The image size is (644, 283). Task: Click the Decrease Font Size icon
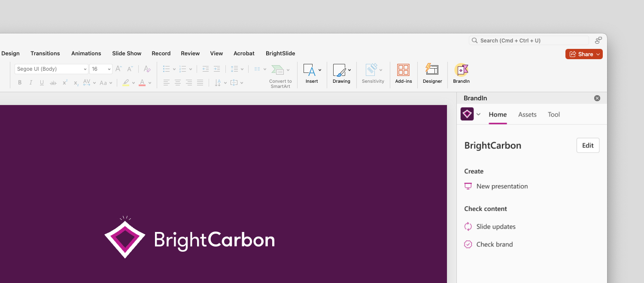(130, 69)
